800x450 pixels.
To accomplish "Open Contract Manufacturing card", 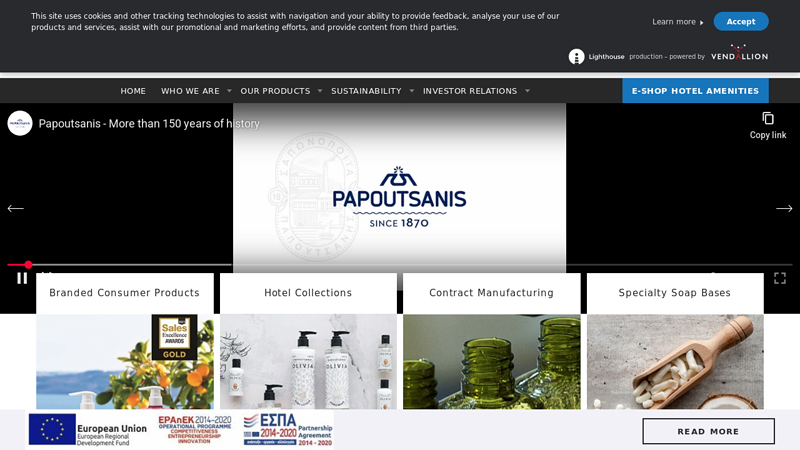I will coord(491,293).
